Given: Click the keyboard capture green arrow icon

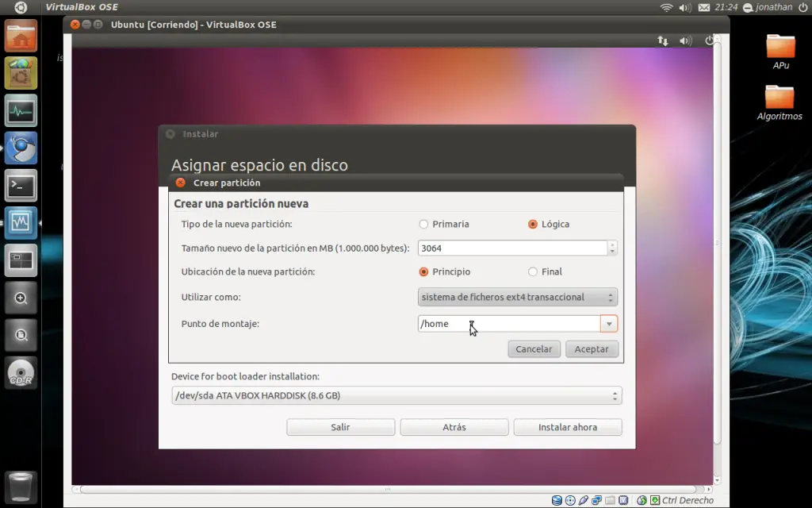Looking at the screenshot, I should point(655,500).
